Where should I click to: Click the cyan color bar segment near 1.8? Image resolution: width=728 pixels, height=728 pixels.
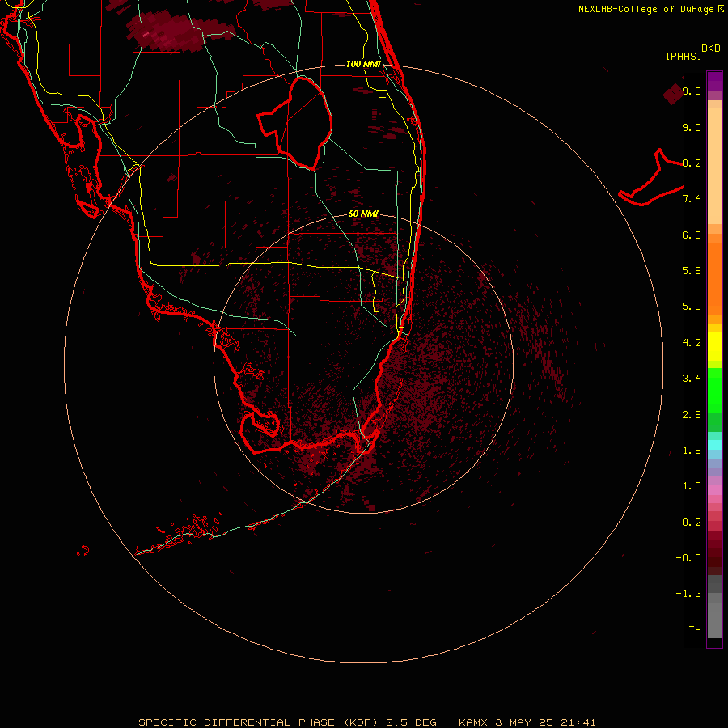714,445
